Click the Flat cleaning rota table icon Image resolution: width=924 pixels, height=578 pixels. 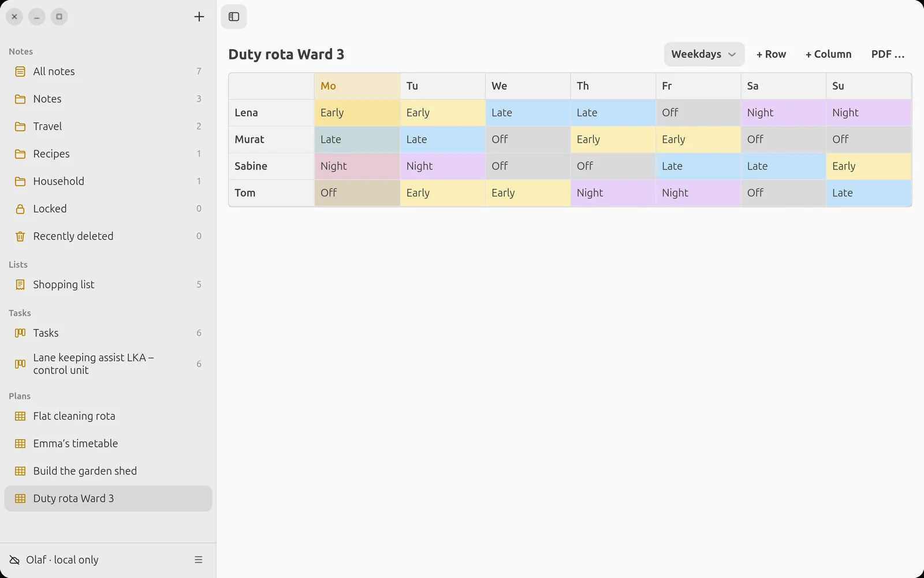tap(20, 416)
